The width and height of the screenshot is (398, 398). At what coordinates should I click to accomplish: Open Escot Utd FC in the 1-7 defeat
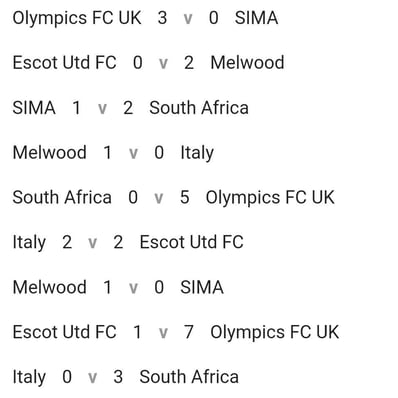click(x=64, y=332)
